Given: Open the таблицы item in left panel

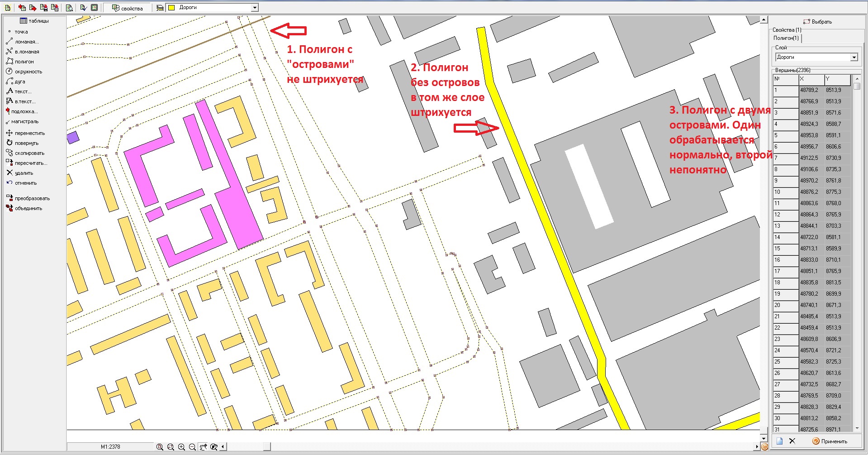Looking at the screenshot, I should click(34, 21).
